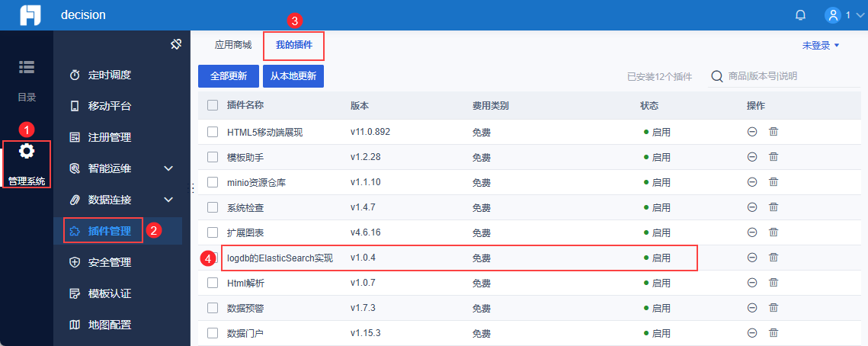Delete the logdb的ElasticSearch实现 plugin

coord(774,258)
